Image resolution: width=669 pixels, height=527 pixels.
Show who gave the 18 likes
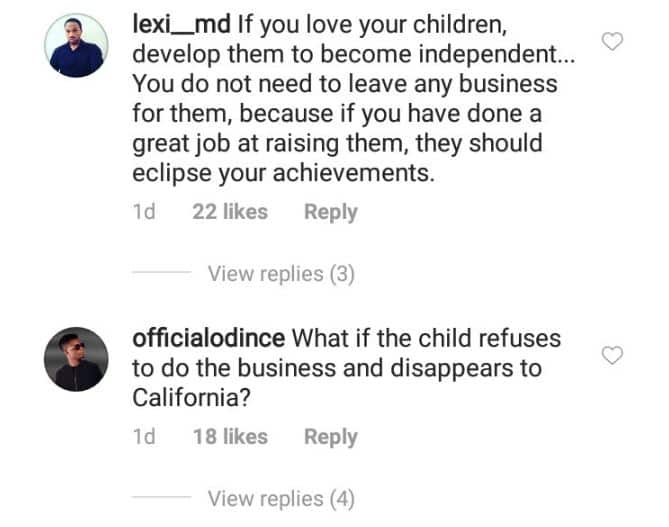tap(230, 437)
